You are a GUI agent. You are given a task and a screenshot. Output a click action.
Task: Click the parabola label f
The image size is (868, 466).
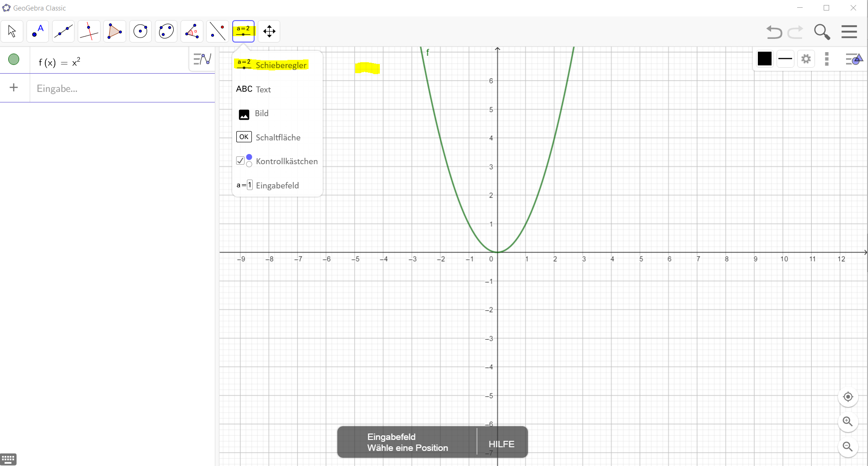(x=428, y=53)
